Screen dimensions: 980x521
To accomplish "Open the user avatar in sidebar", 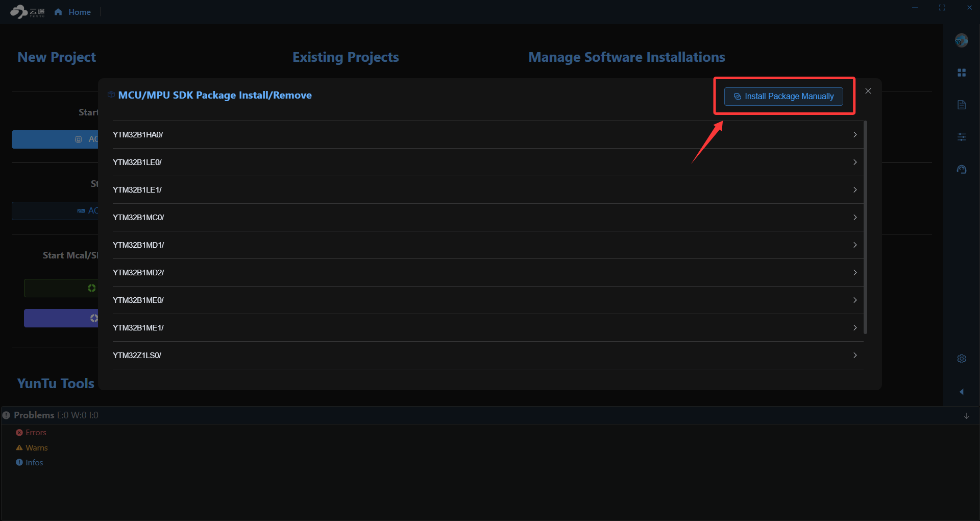I will pyautogui.click(x=962, y=40).
